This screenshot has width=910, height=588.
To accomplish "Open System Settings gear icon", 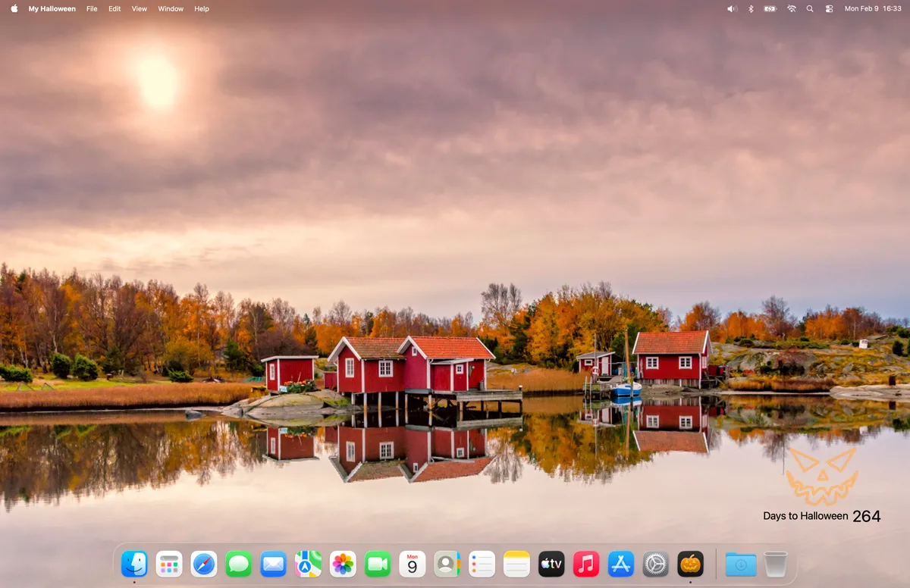I will click(656, 564).
